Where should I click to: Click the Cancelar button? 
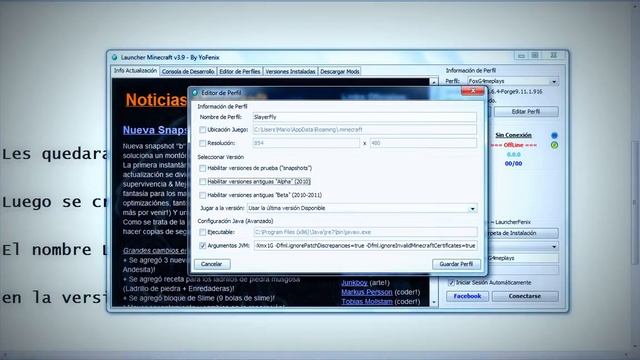pos(212,264)
